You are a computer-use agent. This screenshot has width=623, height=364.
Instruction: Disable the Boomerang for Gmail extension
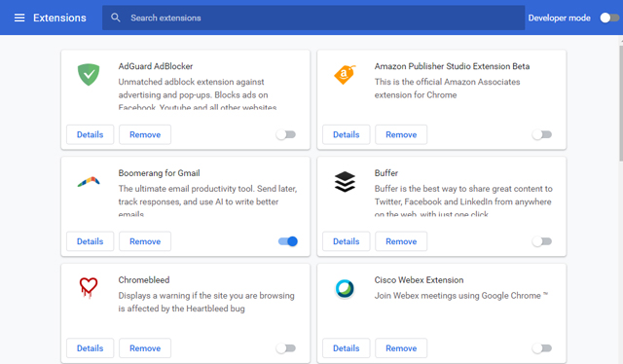[288, 241]
